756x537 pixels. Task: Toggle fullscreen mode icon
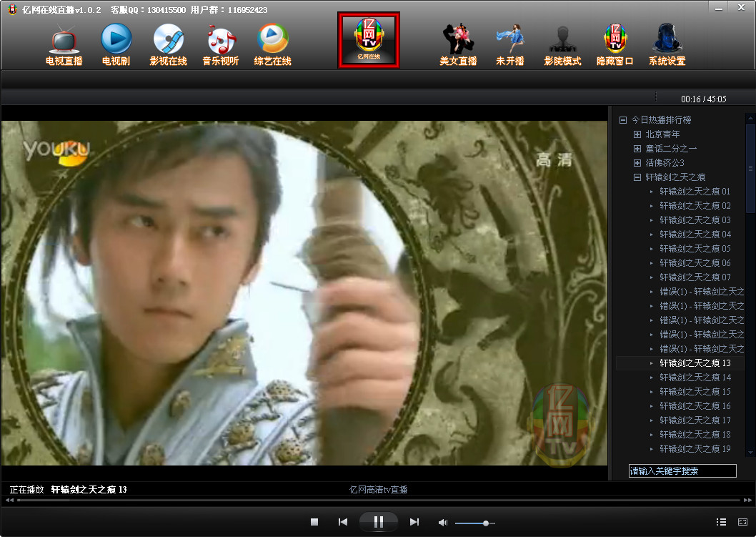(x=742, y=521)
